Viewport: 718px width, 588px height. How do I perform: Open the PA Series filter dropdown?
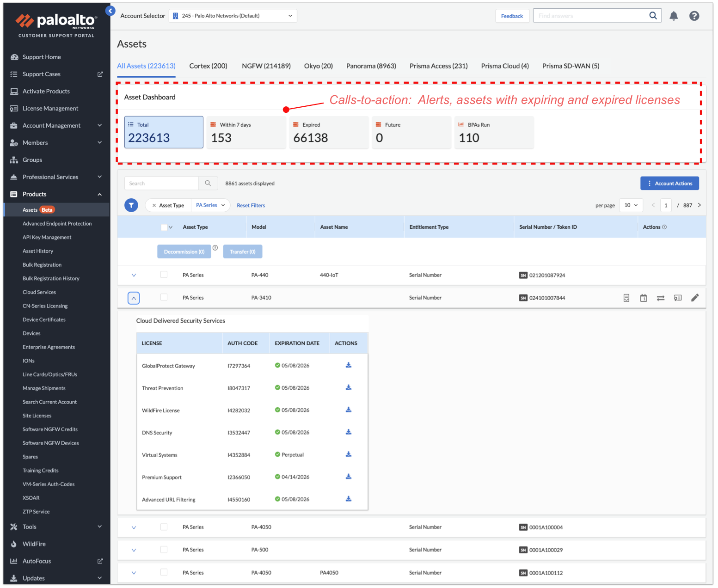point(210,205)
